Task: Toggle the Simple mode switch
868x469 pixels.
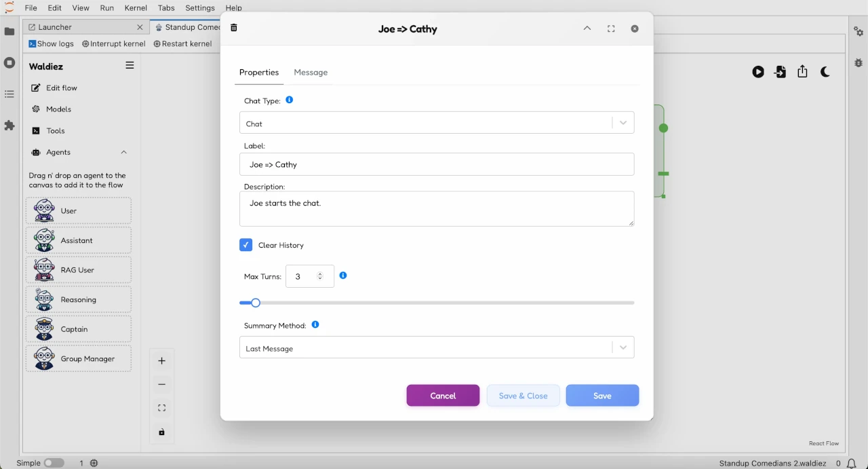Action: pyautogui.click(x=54, y=463)
